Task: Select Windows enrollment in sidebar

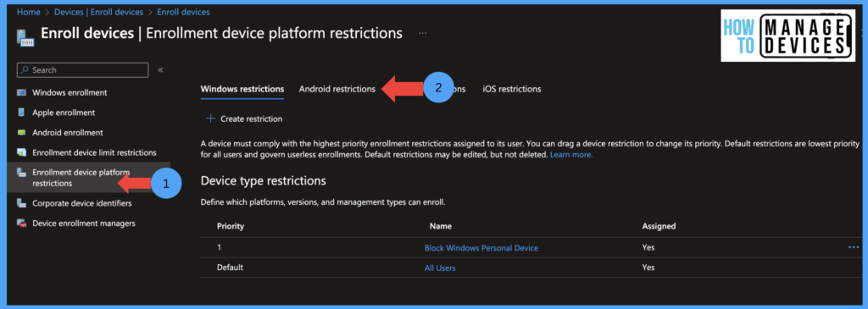Action: [x=70, y=92]
